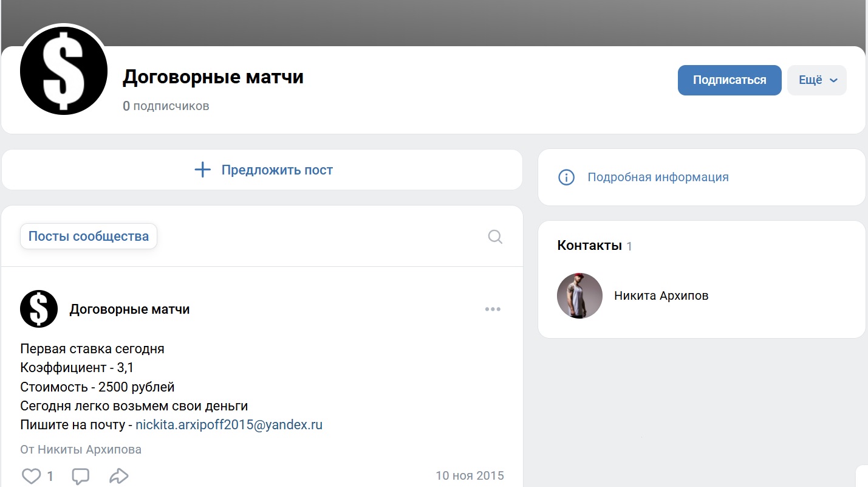Click the nickita.arxipoff2015@yandex.ru email link
The height and width of the screenshot is (487, 868).
tap(228, 425)
